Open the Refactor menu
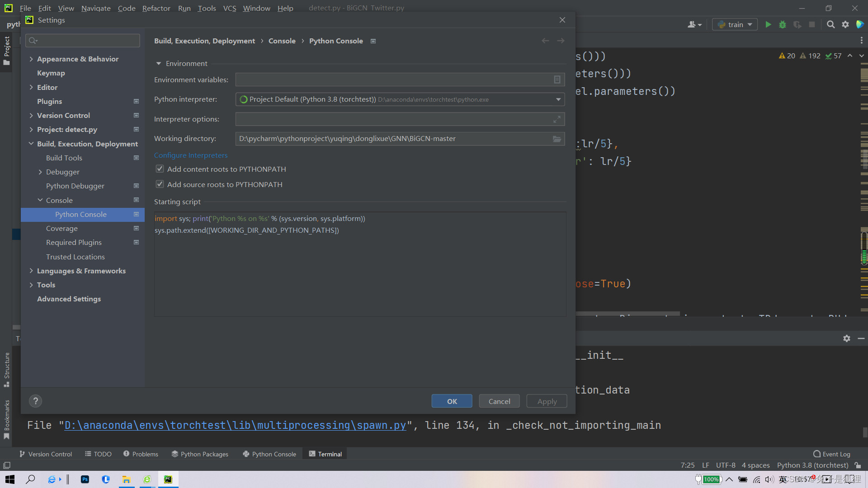Screen dimensions: 868x488 [156, 8]
